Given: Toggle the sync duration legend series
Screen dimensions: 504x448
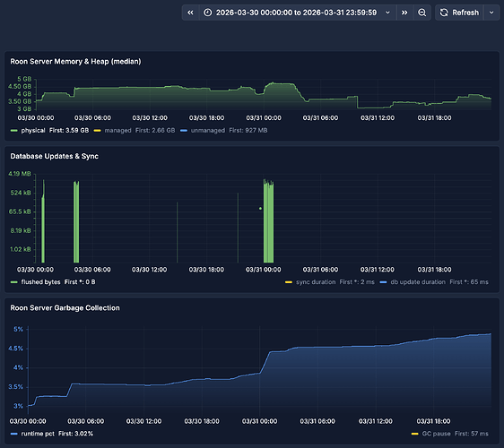Looking at the screenshot, I should pyautogui.click(x=316, y=282).
